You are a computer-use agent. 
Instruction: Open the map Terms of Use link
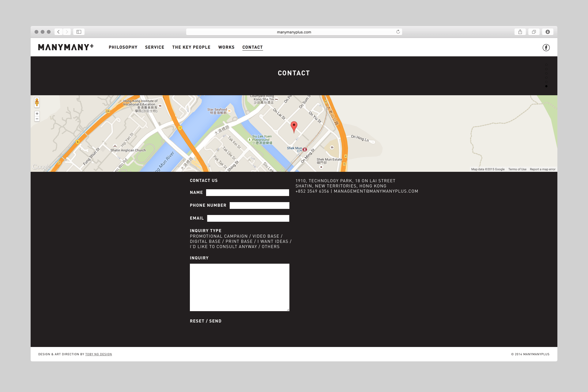(517, 169)
